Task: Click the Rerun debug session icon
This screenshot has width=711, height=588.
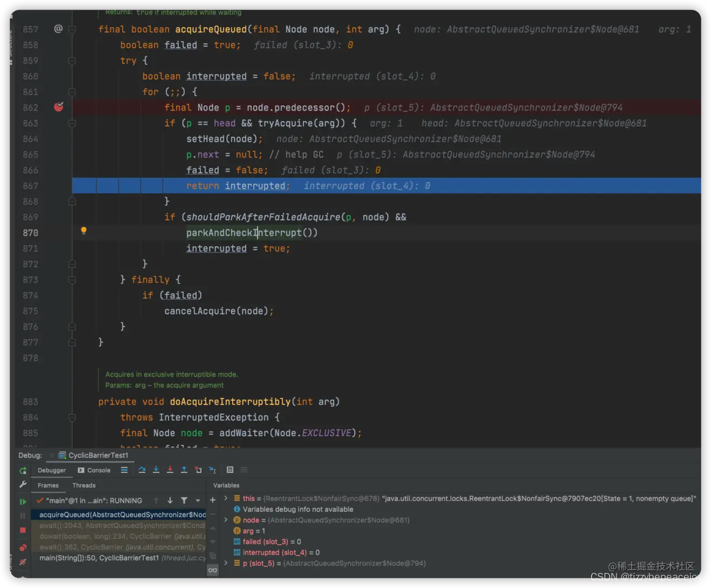Action: pyautogui.click(x=23, y=471)
